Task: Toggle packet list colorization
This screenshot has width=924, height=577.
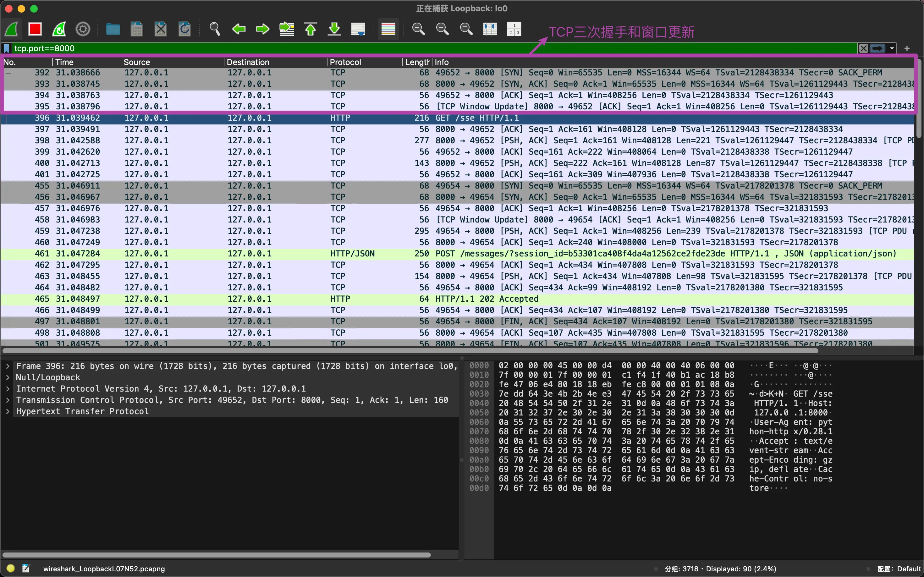Action: coord(388,29)
